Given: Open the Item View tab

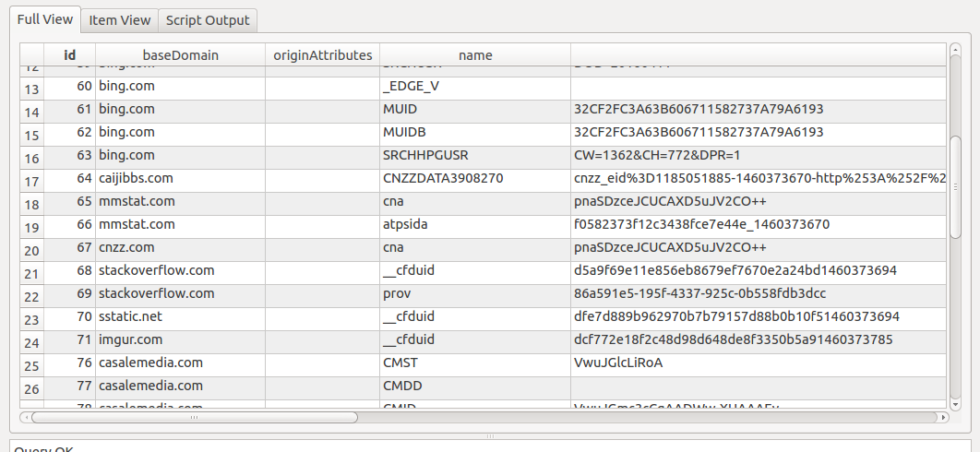Looking at the screenshot, I should tap(119, 20).
